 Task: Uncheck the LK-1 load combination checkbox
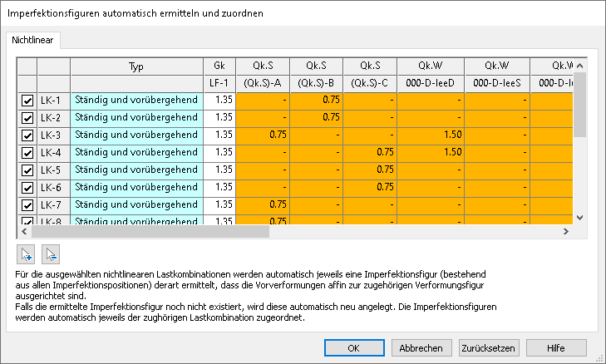(27, 101)
